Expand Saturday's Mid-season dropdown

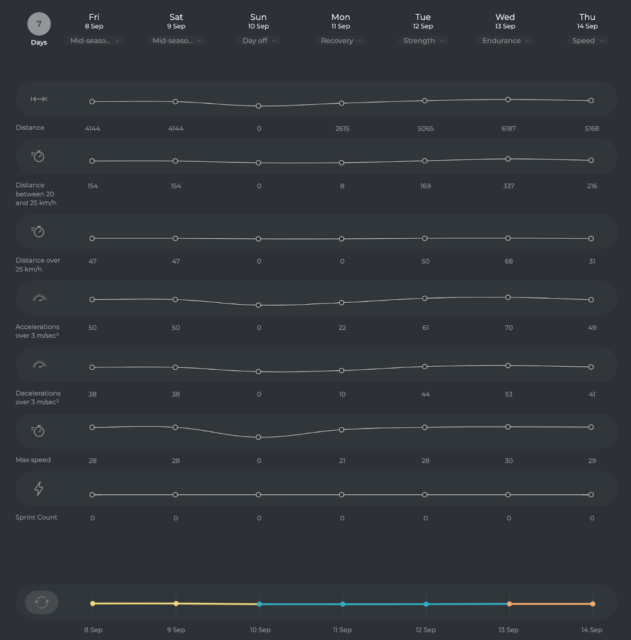tap(176, 41)
